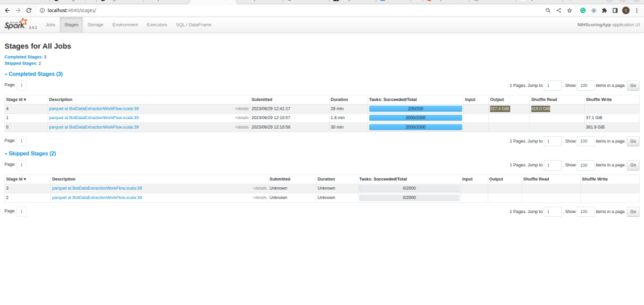Toggle the browser side panel icon

pos(615,11)
